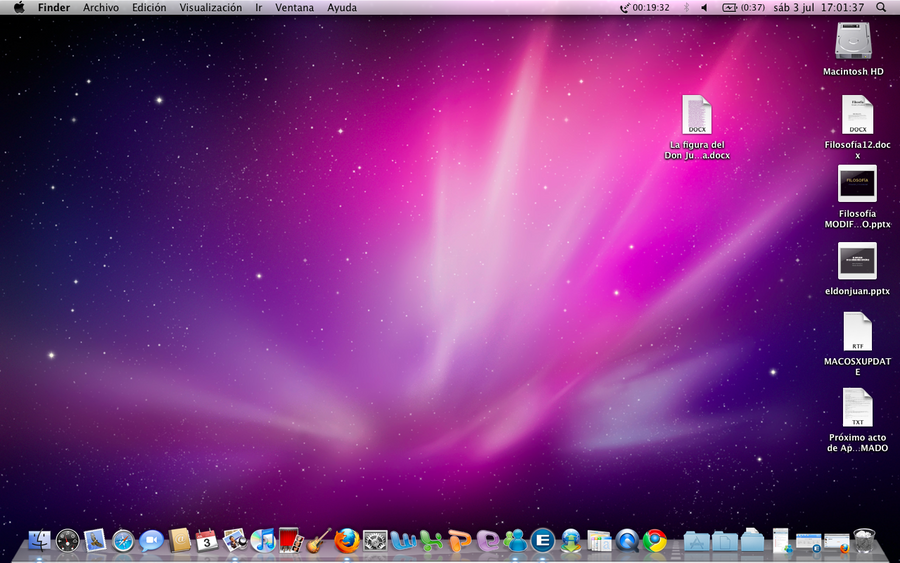
Task: Restore the minimized window with E badge
Action: pos(808,542)
